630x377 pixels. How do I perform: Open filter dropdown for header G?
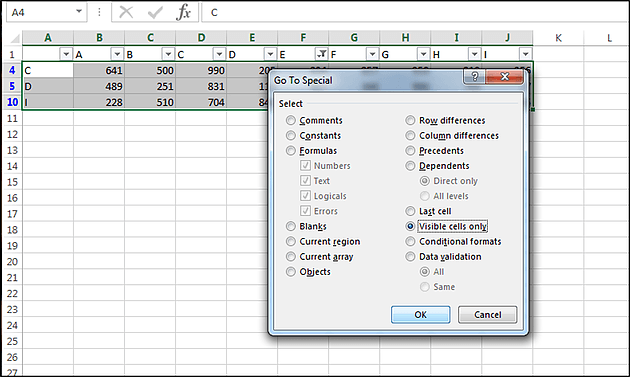(x=423, y=54)
